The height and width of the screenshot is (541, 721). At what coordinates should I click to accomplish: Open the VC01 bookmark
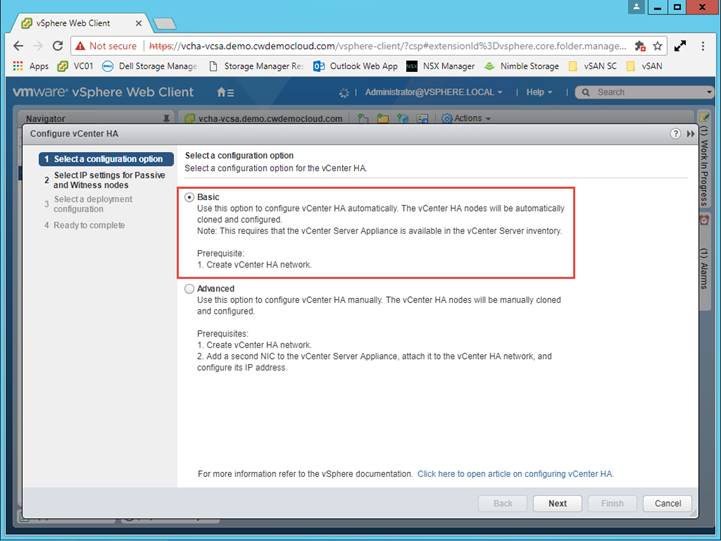[x=75, y=66]
